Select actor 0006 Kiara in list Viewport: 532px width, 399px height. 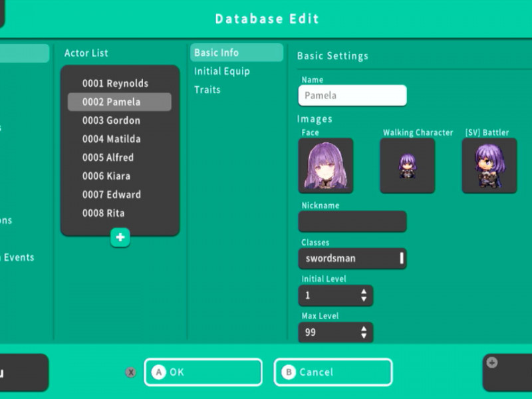point(106,176)
